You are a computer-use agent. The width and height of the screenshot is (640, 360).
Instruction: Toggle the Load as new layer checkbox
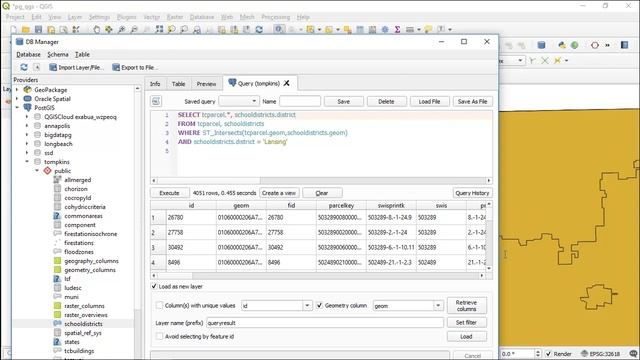154,287
